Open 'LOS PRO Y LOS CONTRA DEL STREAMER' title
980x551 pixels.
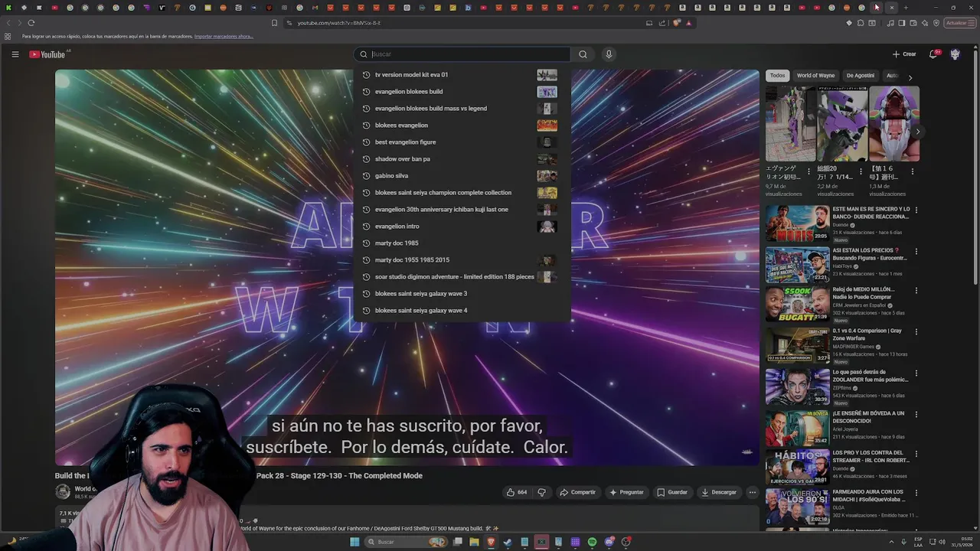(x=871, y=456)
